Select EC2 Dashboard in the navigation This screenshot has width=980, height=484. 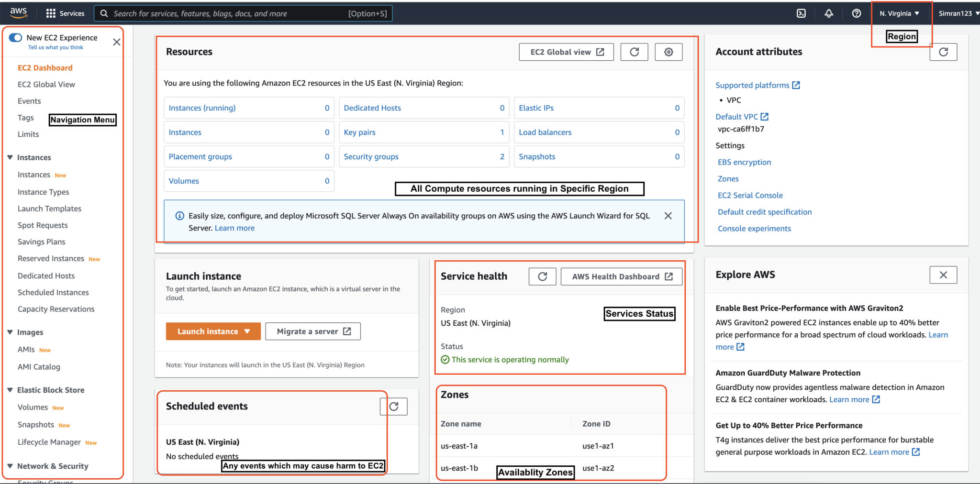[45, 68]
